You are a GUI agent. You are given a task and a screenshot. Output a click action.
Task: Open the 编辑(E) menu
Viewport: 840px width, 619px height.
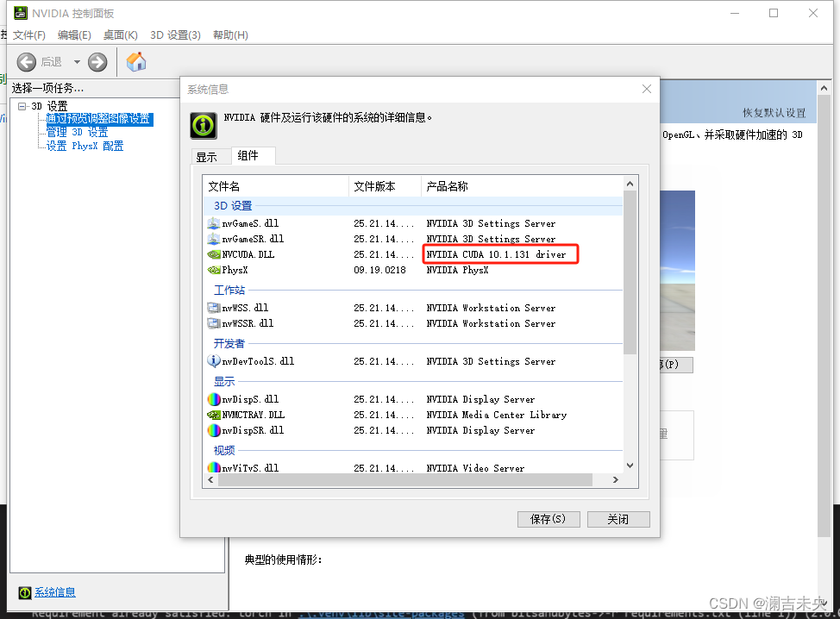point(74,34)
